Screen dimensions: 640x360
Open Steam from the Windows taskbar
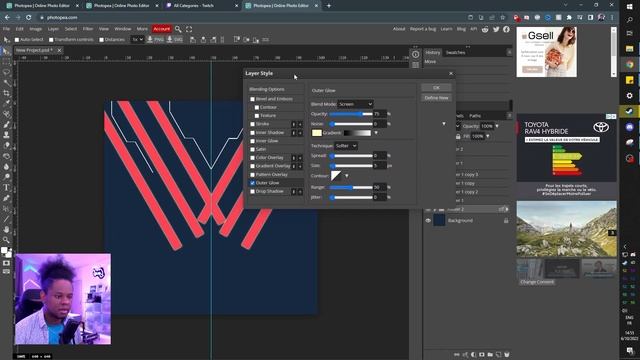point(629,111)
